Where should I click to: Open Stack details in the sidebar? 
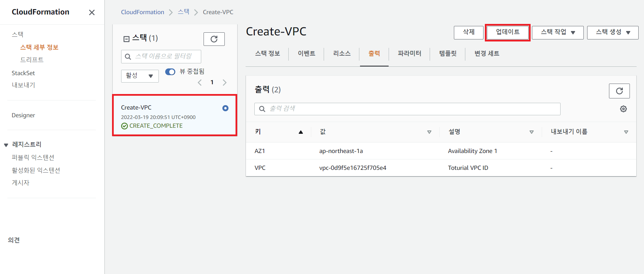pyautogui.click(x=39, y=47)
